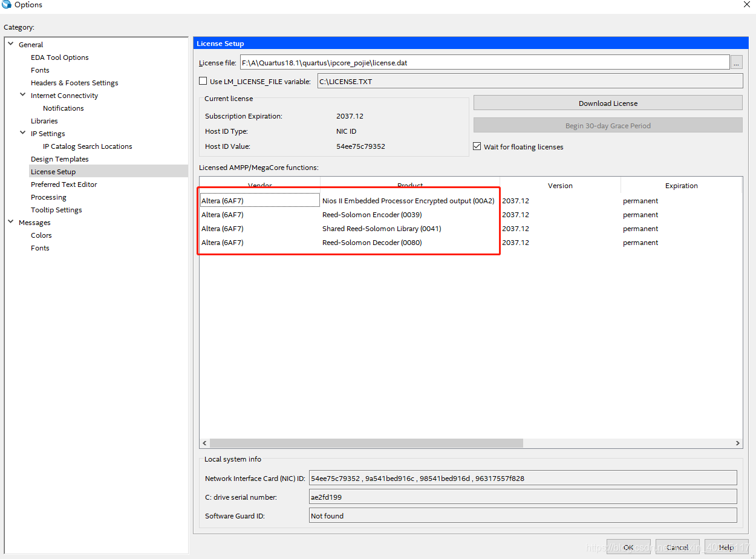Screen dimensions: 756x559
Task: Click Host ID Value 54ee75c79352
Action: click(x=360, y=146)
